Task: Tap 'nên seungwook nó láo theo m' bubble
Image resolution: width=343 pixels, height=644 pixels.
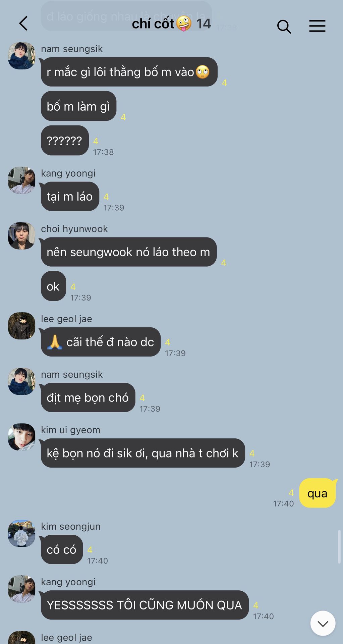Action: (x=128, y=252)
